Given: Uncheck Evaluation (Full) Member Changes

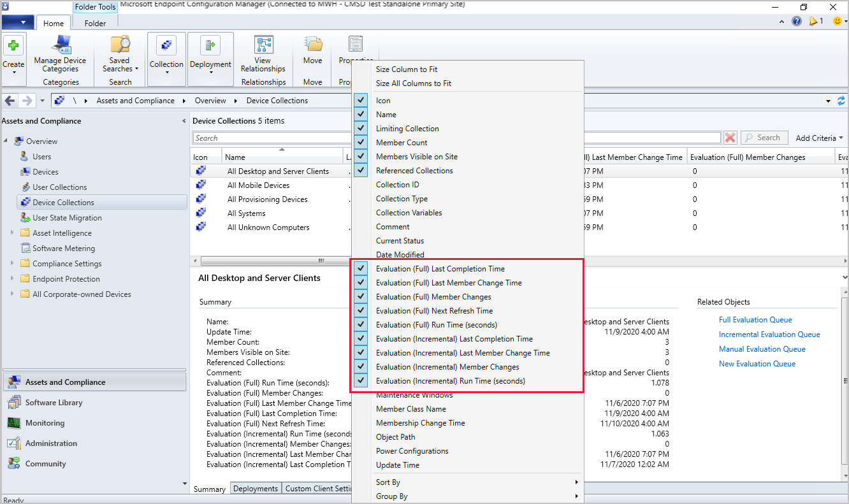Looking at the screenshot, I should click(x=361, y=297).
